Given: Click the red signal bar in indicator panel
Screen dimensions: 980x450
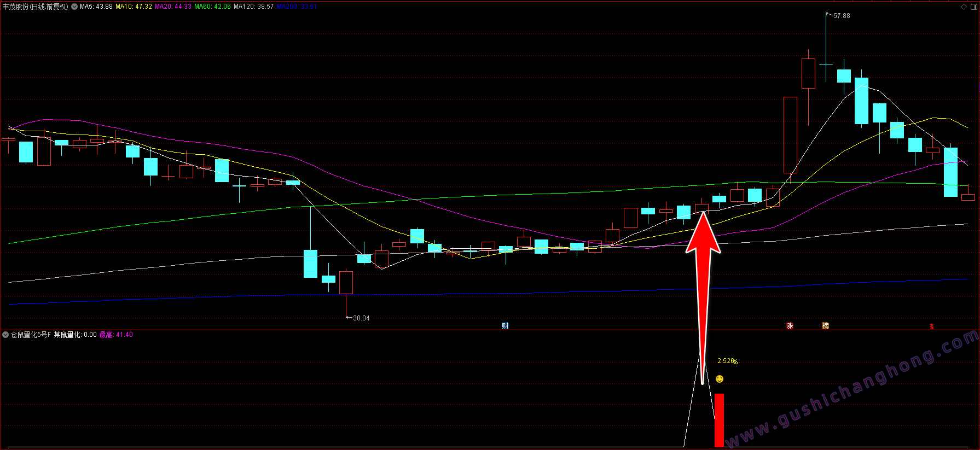Looking at the screenshot, I should click(x=719, y=420).
